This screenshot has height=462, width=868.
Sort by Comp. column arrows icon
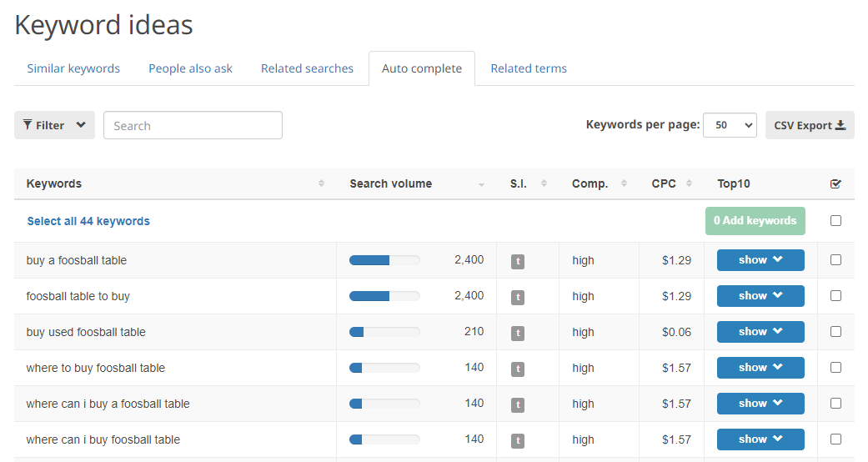(x=624, y=183)
